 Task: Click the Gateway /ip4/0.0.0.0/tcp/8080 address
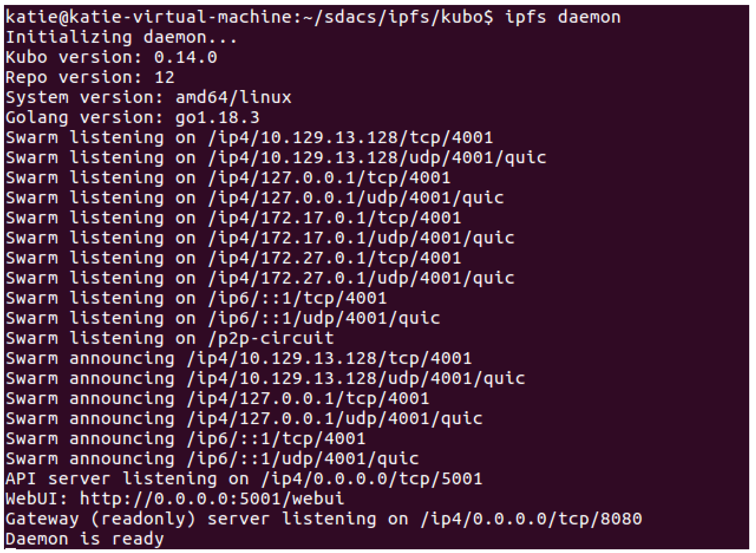tap(531, 518)
